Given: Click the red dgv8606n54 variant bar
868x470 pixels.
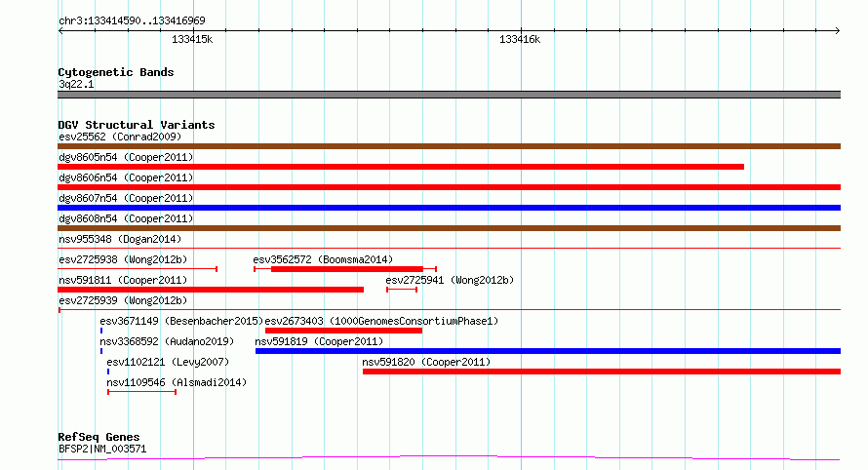Looking at the screenshot, I should tap(449, 187).
